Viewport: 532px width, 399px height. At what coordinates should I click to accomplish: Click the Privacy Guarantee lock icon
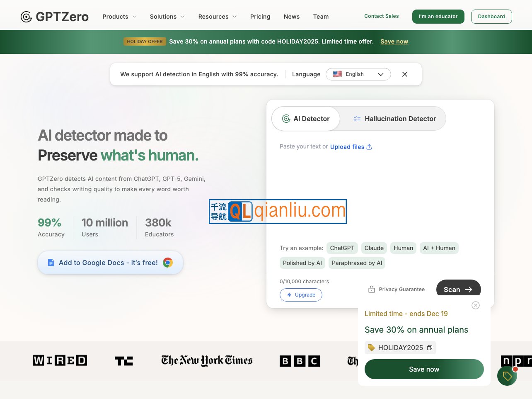(x=372, y=289)
